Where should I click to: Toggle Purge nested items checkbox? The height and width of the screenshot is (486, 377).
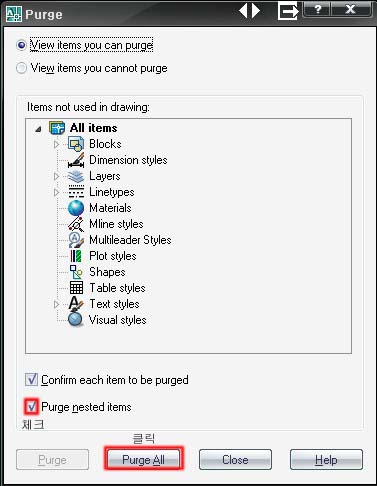pyautogui.click(x=31, y=406)
